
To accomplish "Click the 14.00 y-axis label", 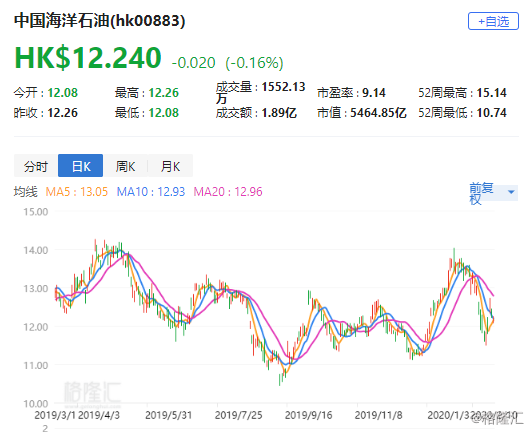I will click(36, 250).
